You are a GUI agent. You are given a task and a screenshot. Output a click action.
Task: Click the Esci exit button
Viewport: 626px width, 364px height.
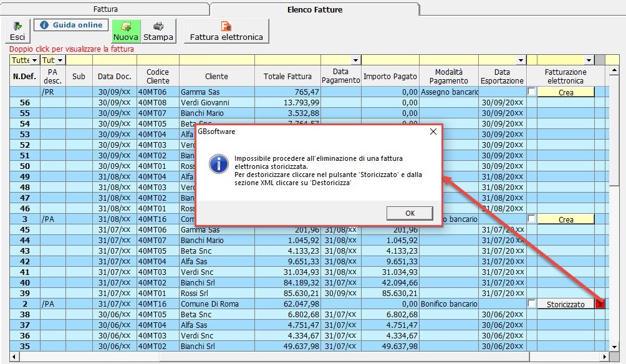[x=17, y=31]
